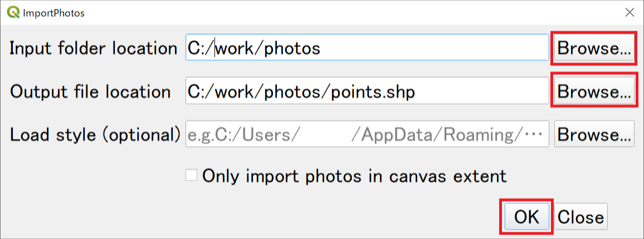Place cursor on 'points.shp' in the output path
644x239 pixels.
pyautogui.click(x=373, y=92)
